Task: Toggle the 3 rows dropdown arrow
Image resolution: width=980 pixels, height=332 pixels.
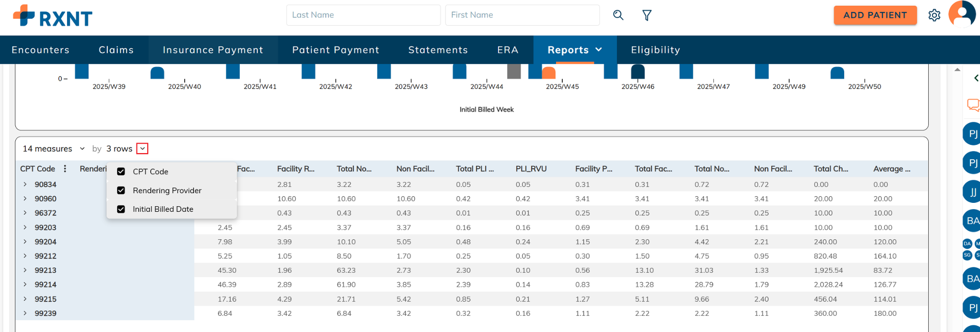Action: pos(142,149)
